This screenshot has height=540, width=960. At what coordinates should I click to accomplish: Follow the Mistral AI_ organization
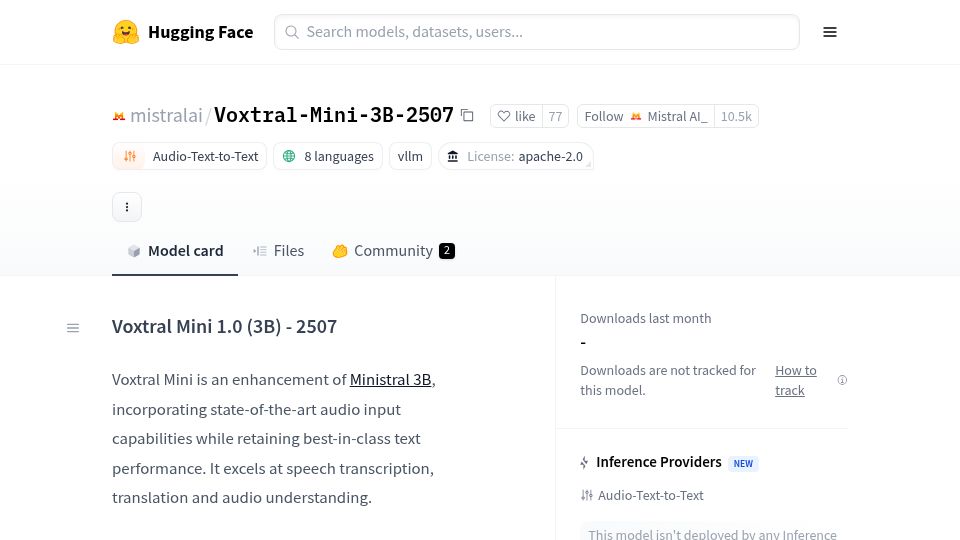click(x=645, y=116)
